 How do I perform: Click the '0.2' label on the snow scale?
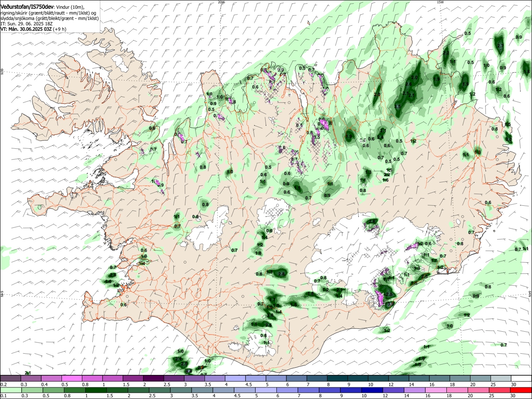click(3, 384)
